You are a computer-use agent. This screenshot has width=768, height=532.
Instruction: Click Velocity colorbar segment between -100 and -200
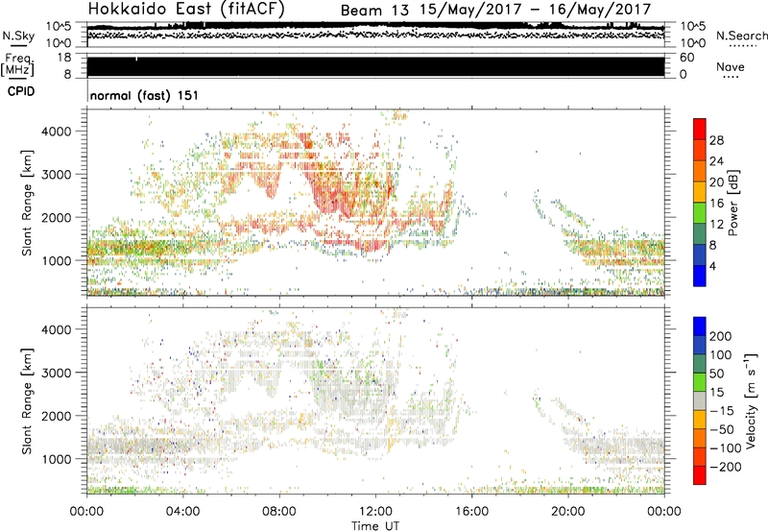point(700,456)
